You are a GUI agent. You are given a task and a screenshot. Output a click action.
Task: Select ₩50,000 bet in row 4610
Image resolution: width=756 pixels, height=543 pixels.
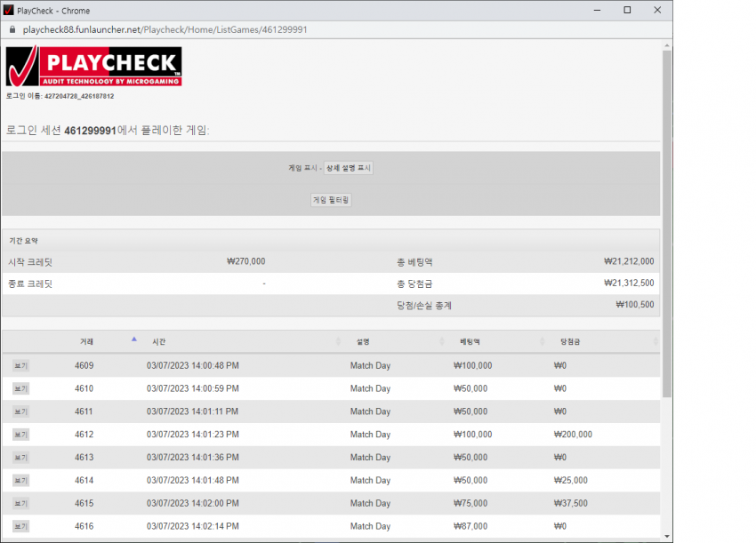coord(470,388)
